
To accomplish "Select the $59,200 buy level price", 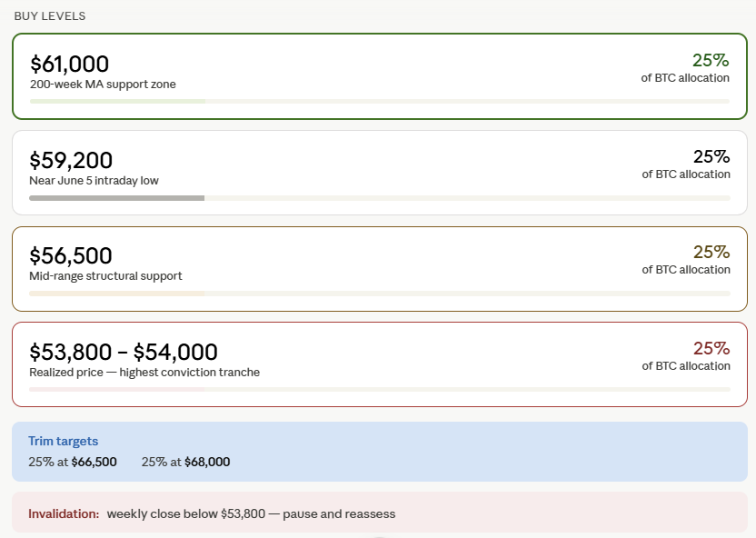I will coord(71,161).
